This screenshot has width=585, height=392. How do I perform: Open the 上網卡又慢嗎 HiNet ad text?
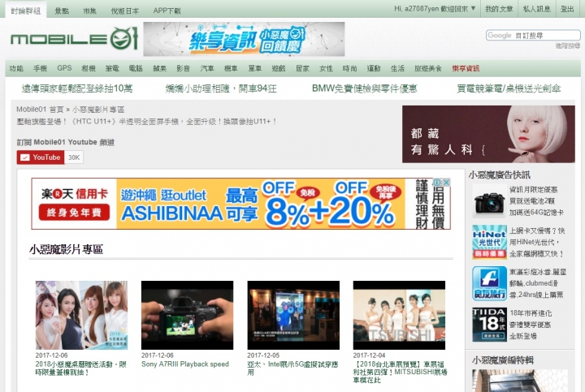pos(537,242)
